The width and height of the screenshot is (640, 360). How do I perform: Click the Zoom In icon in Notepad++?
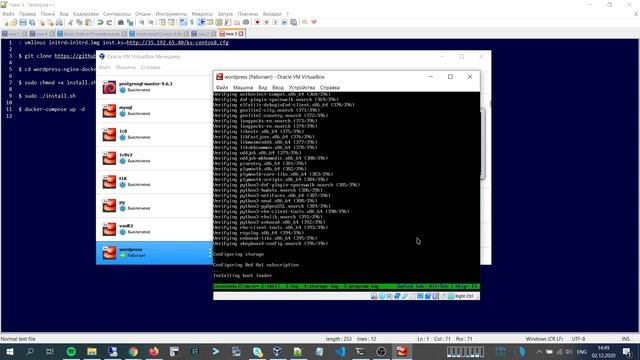(142, 23)
